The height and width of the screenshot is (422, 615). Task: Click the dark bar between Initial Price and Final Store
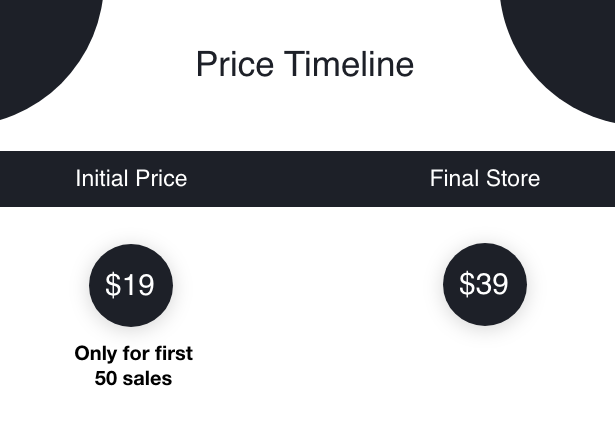click(308, 178)
